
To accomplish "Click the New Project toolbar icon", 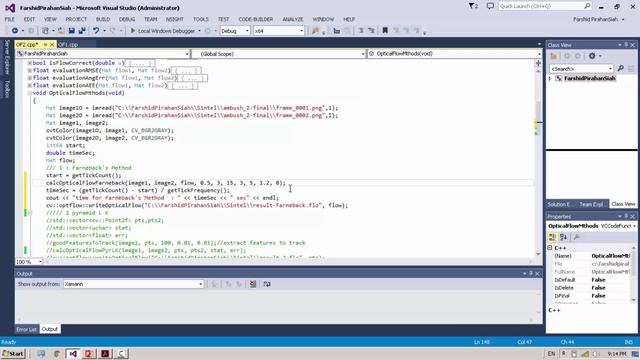I will [x=45, y=31].
